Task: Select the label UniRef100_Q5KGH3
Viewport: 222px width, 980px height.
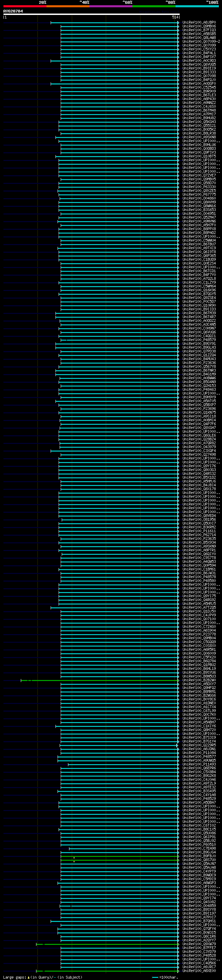Action: click(x=199, y=122)
